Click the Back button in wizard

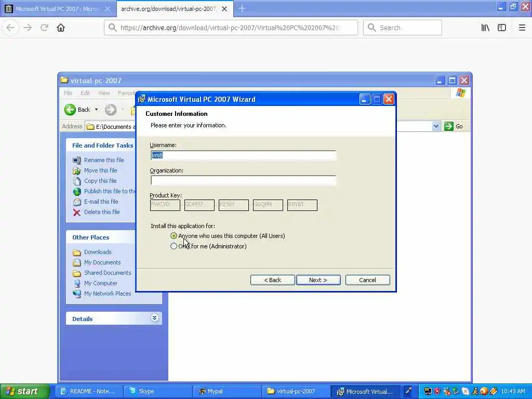272,280
